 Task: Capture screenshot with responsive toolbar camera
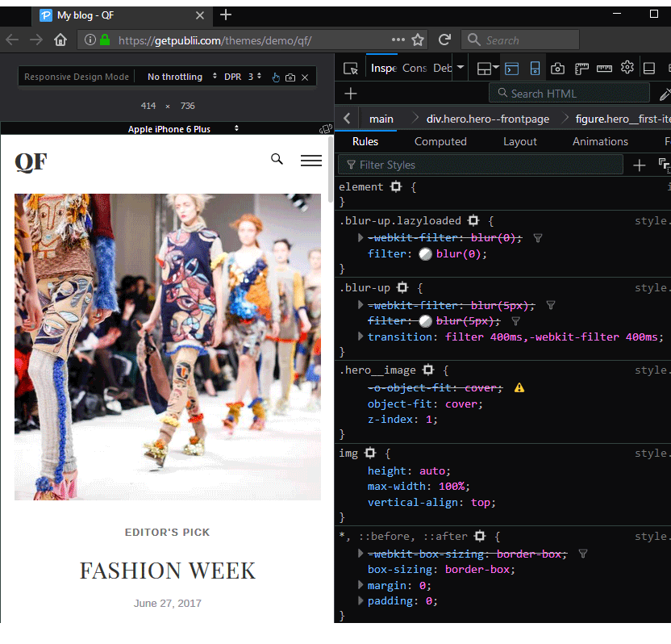[290, 77]
